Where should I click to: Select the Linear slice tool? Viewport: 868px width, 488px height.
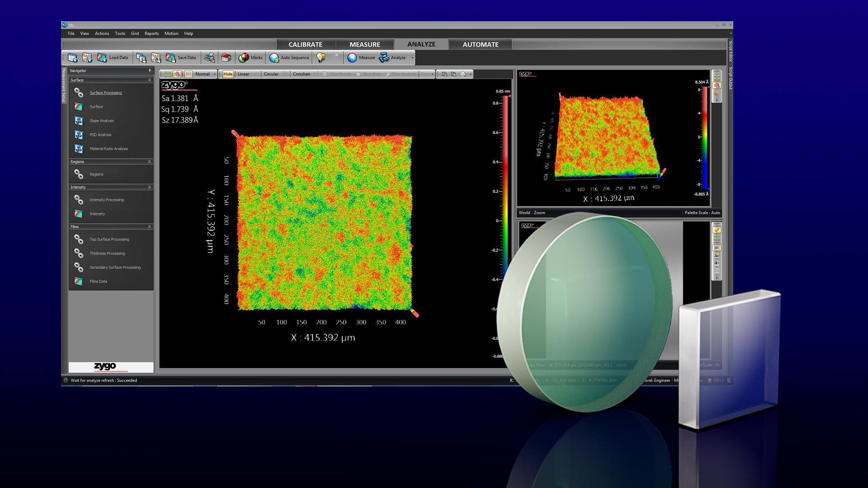[243, 74]
